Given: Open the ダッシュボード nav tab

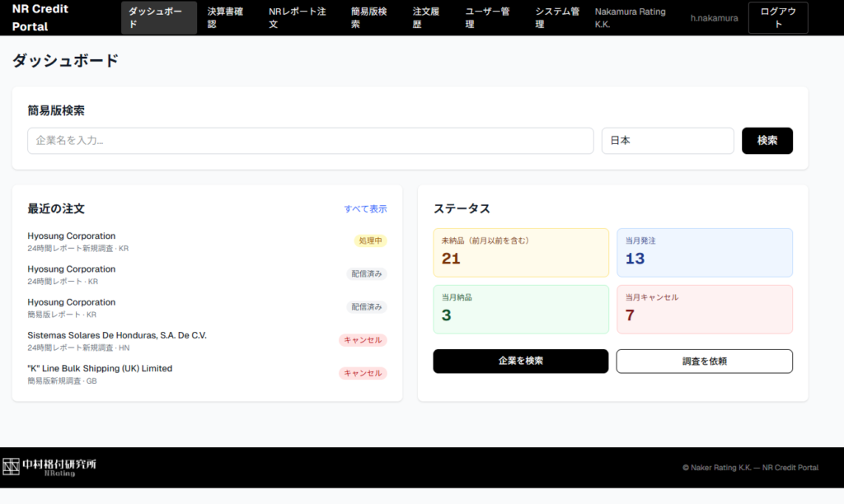Looking at the screenshot, I should pyautogui.click(x=158, y=17).
